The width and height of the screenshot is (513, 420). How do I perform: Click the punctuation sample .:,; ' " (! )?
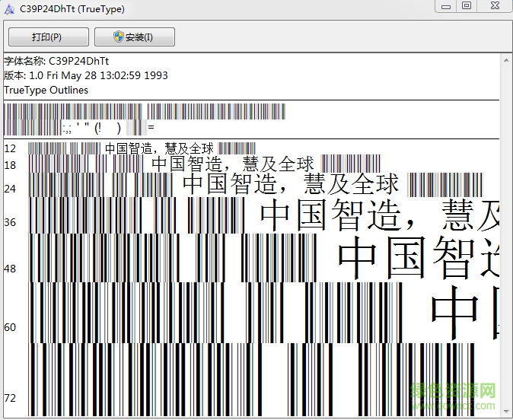coord(91,128)
